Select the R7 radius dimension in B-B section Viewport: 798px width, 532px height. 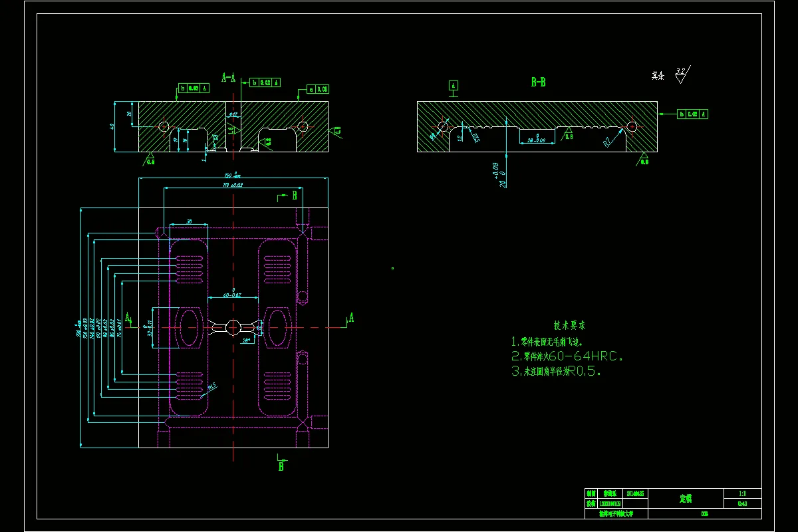coord(607,142)
